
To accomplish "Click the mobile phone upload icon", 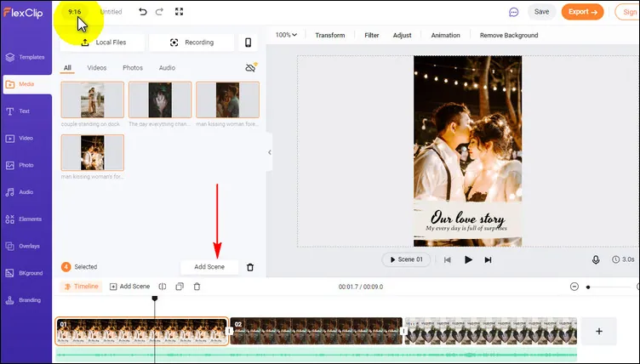I will point(249,43).
